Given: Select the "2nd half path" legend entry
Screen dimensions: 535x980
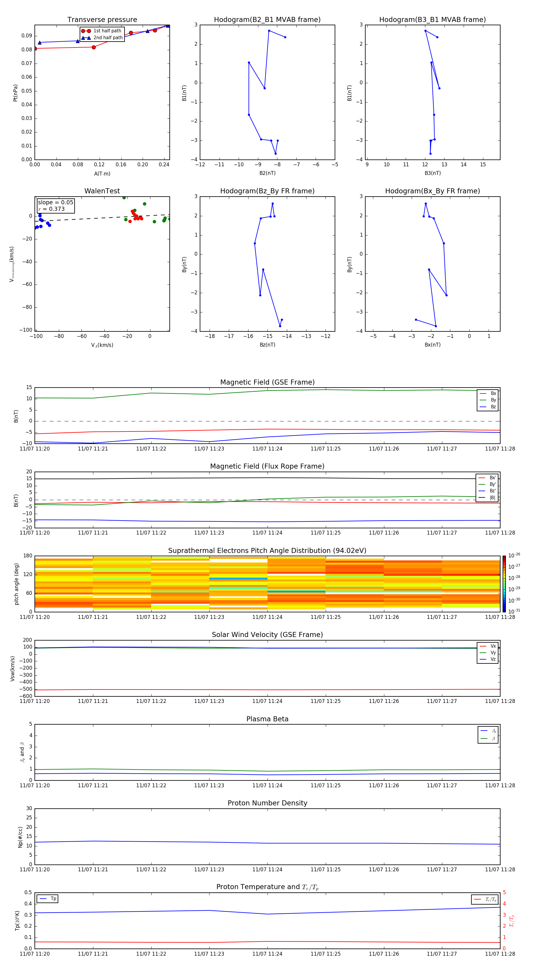Looking at the screenshot, I should tap(102, 38).
